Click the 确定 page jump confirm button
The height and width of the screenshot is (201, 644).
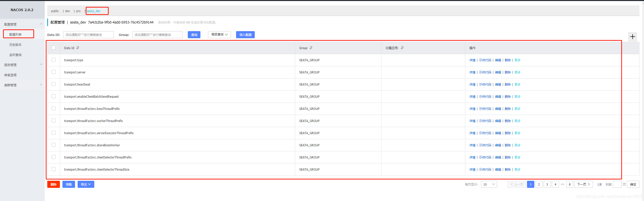[633, 184]
